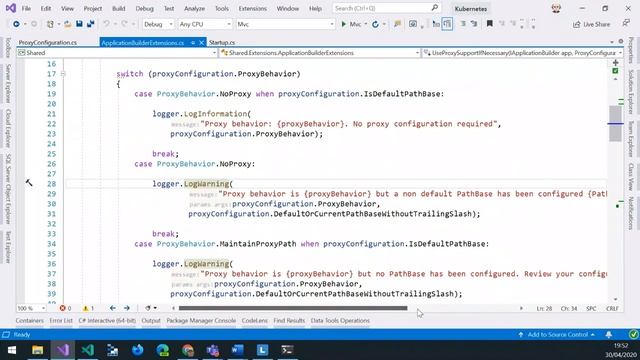
Task: Open File Explorer from the taskbar
Action: tap(37, 350)
